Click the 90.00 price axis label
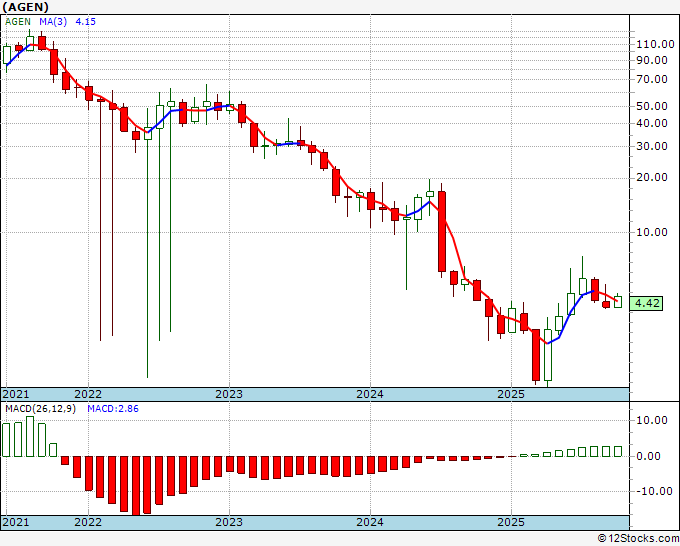 click(652, 60)
